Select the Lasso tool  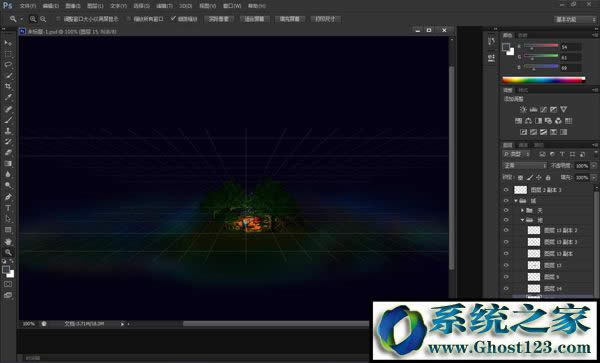(x=8, y=65)
